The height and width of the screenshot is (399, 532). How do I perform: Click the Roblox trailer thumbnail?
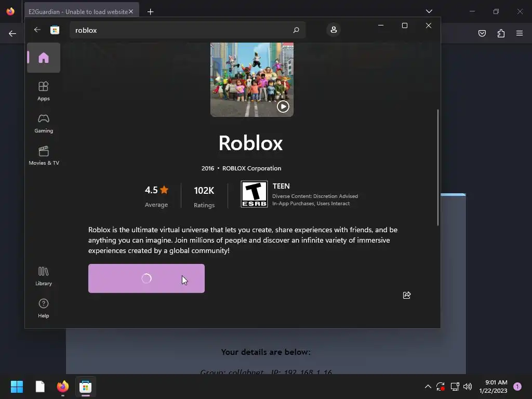[252, 79]
